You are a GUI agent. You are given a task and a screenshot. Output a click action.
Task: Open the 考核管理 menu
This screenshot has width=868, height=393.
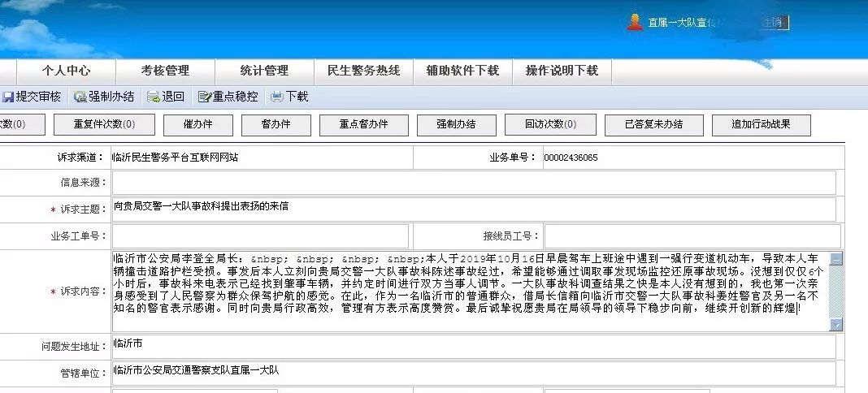(165, 71)
